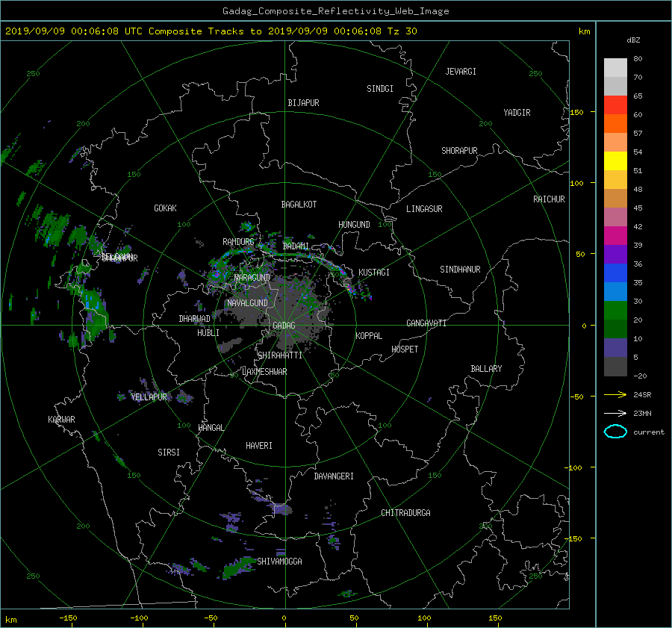Click the HAVERI city label
Viewport: 672px width, 628px height.
click(259, 447)
